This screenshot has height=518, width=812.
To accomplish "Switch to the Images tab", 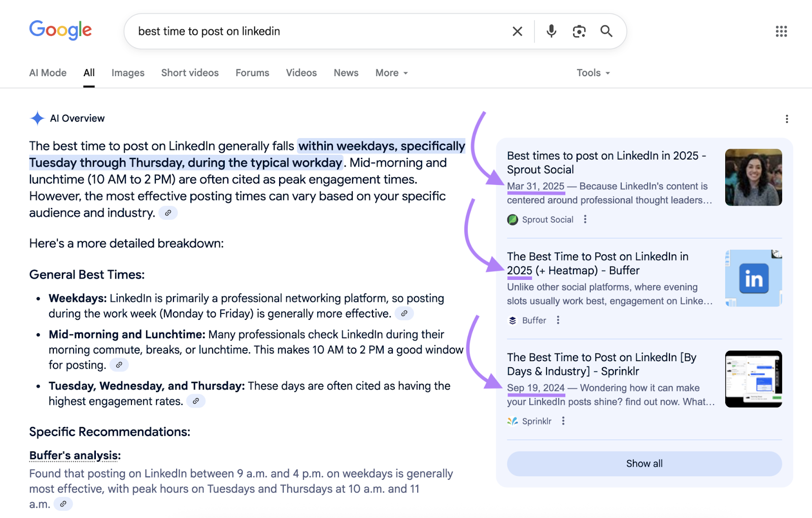I will [127, 73].
